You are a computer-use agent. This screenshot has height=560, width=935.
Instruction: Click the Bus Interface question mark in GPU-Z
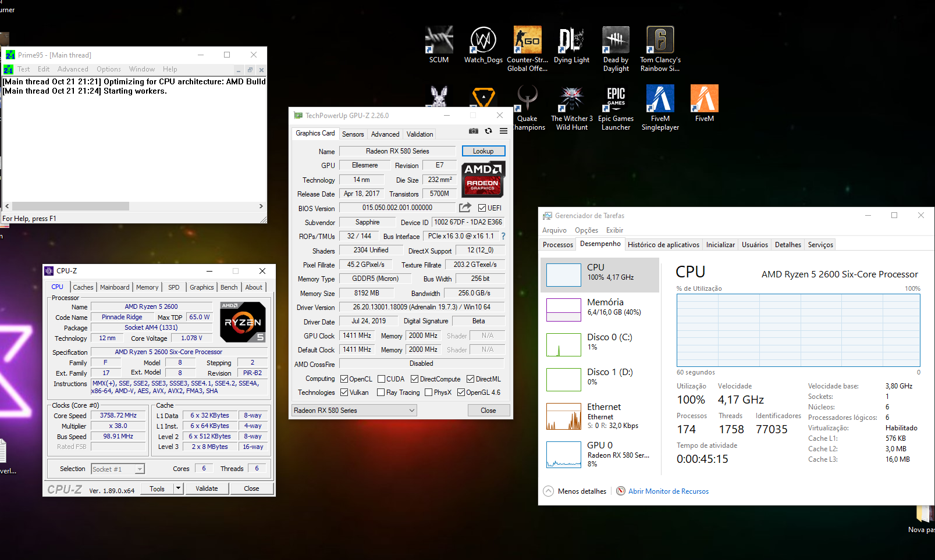503,236
